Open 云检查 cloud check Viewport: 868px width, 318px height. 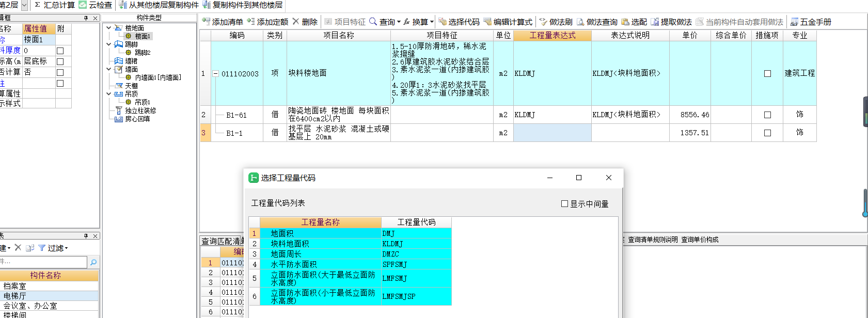click(x=96, y=5)
